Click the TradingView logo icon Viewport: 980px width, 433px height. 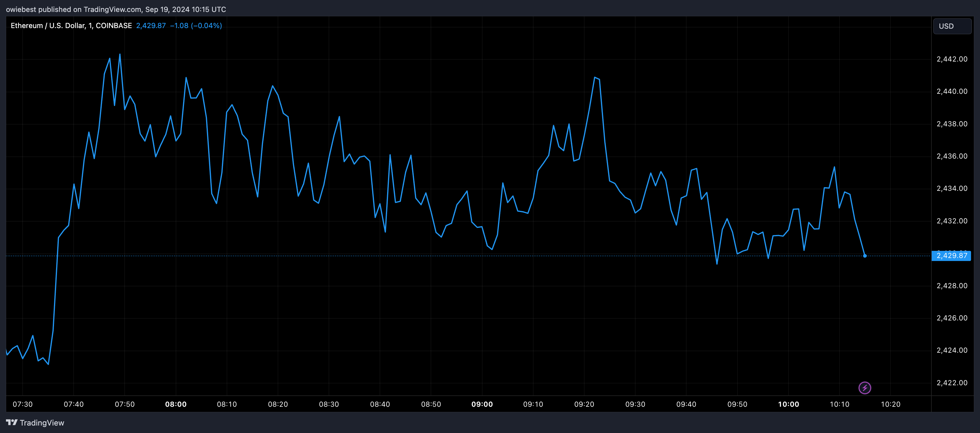pos(12,422)
